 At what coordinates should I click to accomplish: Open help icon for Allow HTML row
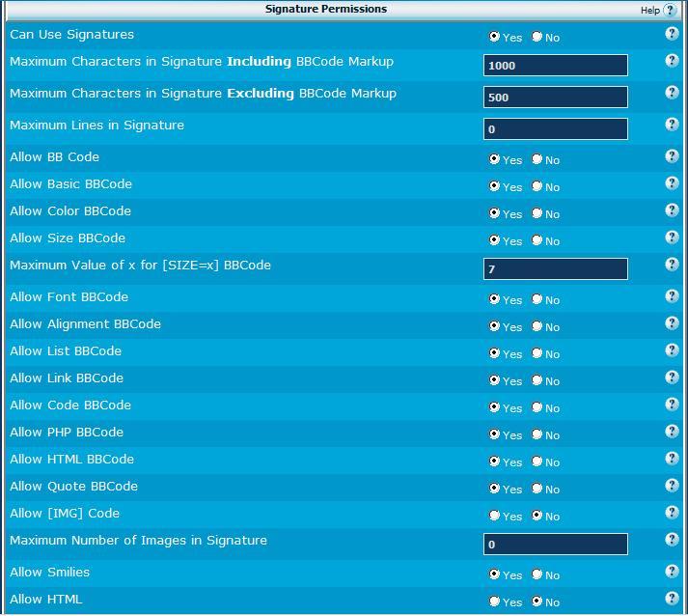point(672,598)
